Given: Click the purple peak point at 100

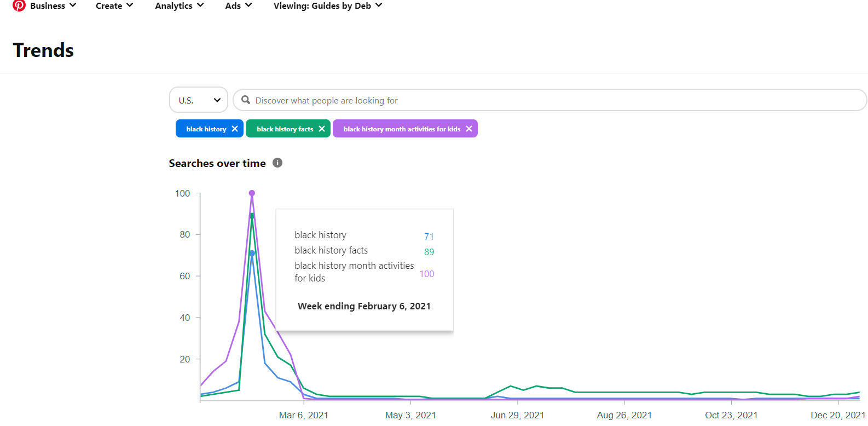Looking at the screenshot, I should pos(252,193).
